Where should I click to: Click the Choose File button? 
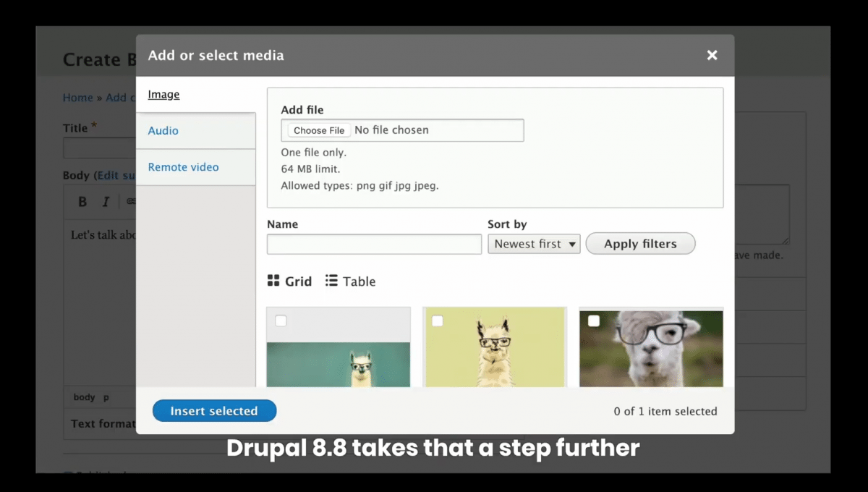click(319, 130)
